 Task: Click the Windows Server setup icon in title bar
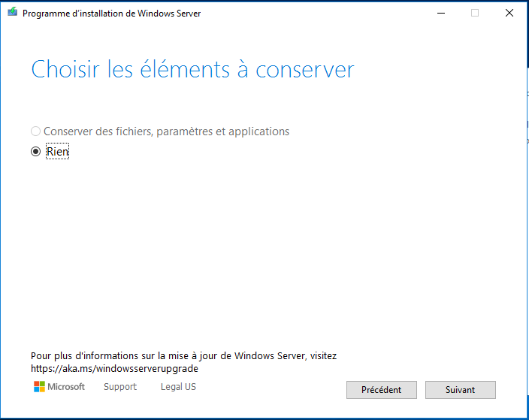(x=13, y=13)
